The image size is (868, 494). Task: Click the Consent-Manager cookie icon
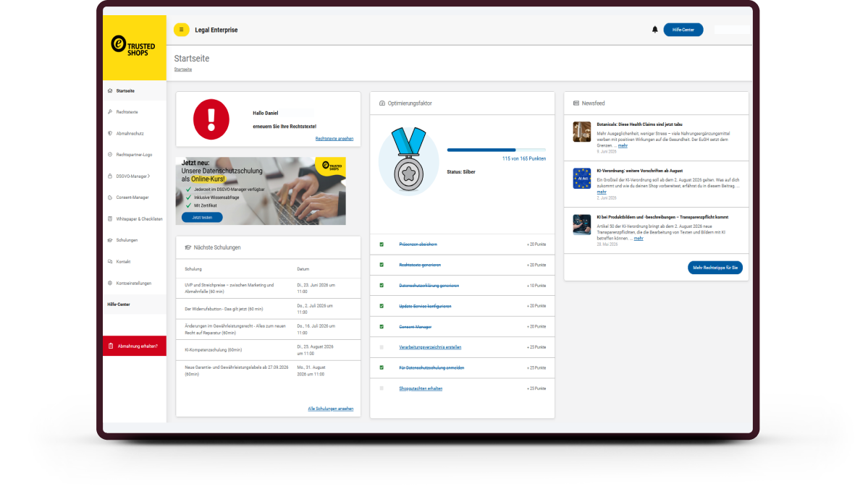[x=110, y=197]
